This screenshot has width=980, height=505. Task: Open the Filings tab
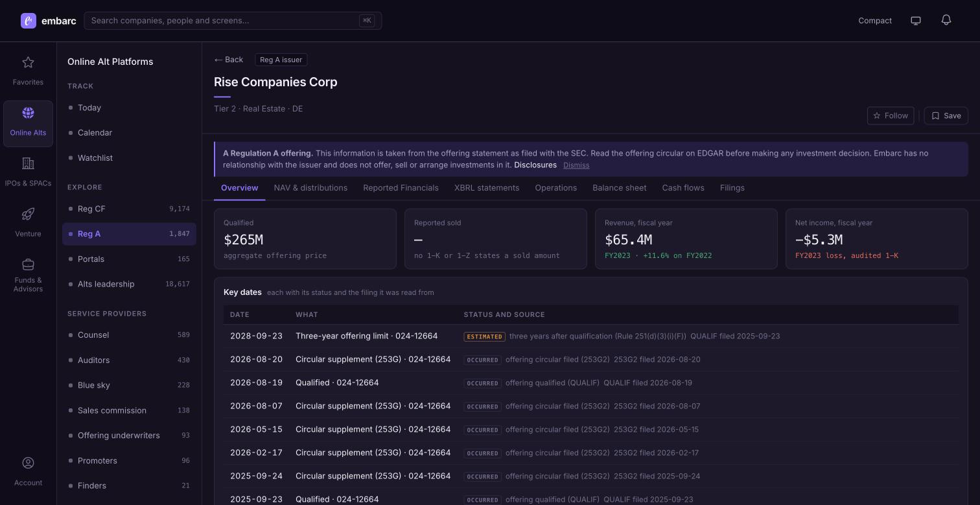[x=732, y=188]
